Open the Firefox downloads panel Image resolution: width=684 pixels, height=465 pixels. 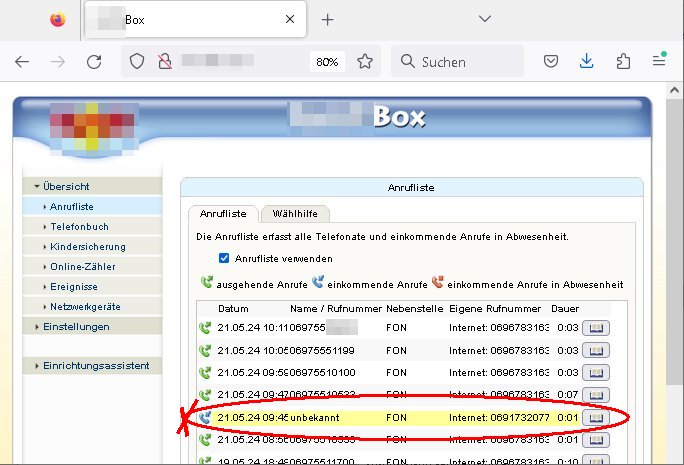(x=587, y=62)
